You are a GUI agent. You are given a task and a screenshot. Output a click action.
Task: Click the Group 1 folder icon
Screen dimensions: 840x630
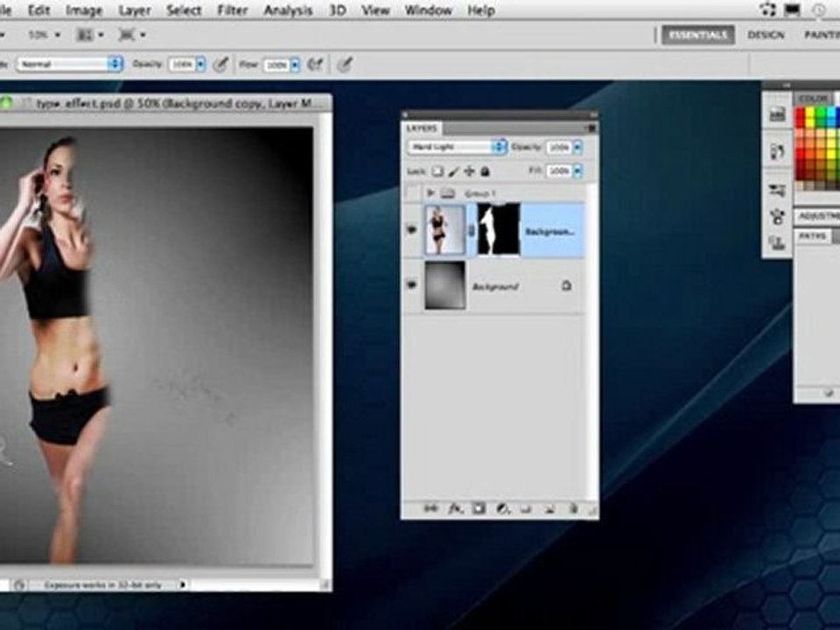click(x=448, y=192)
